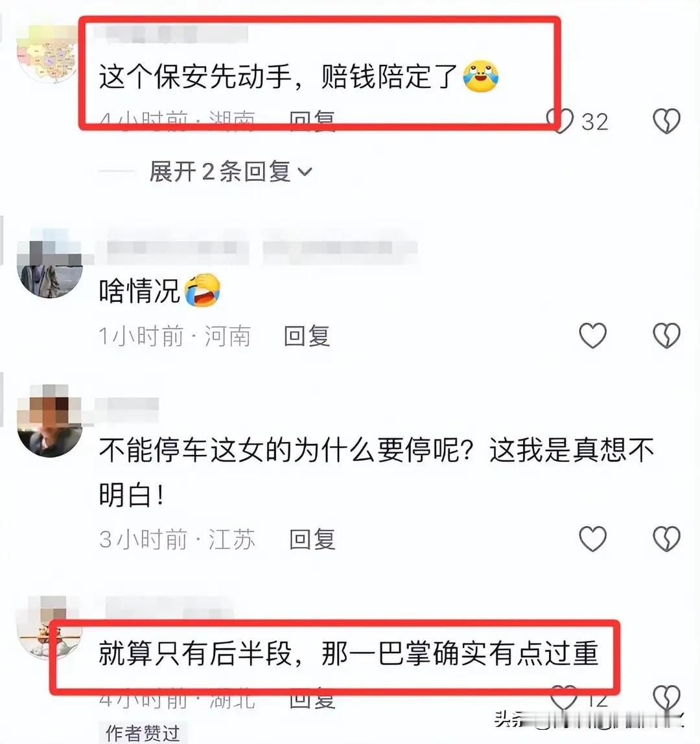Like the 那一巴掌 comment from 湖北
This screenshot has width=700, height=744.
pyautogui.click(x=564, y=697)
